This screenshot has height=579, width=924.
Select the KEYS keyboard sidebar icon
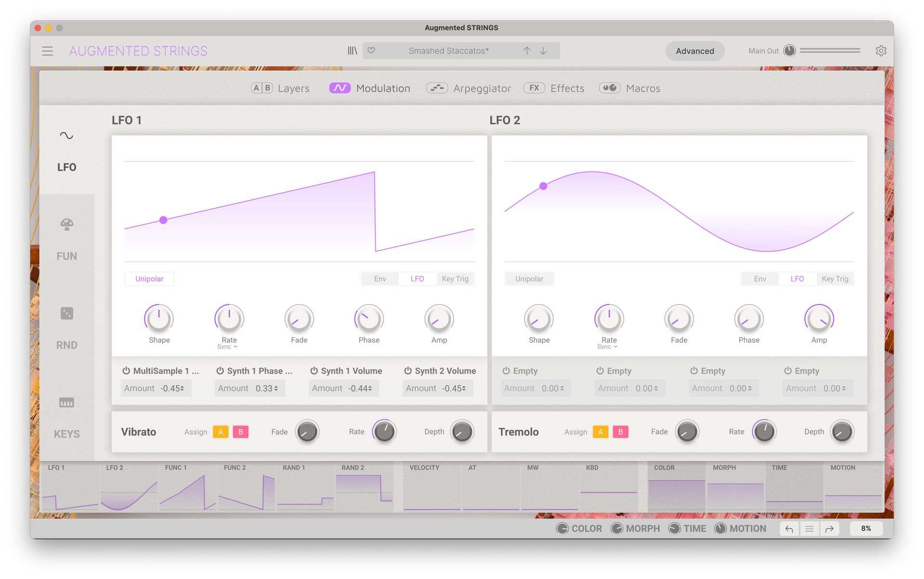pyautogui.click(x=66, y=403)
